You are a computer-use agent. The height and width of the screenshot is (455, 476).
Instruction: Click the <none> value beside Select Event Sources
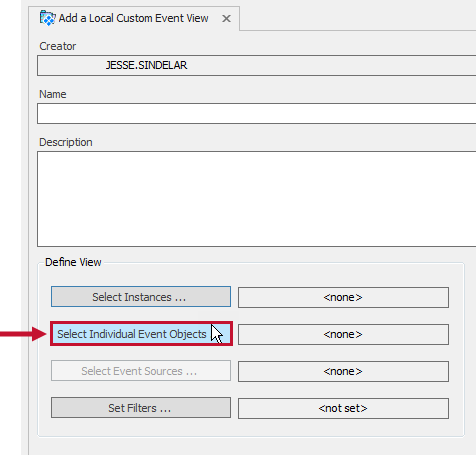coord(343,371)
